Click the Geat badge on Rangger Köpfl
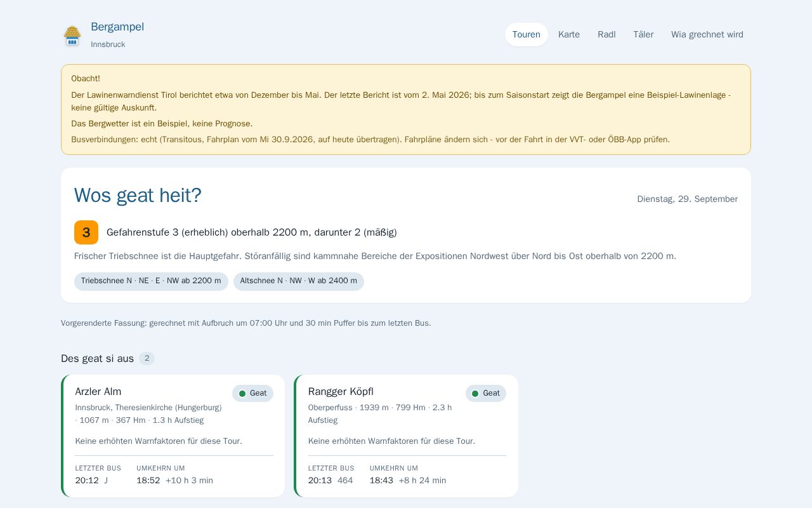Screen dimensions: 812x508 (486, 394)
